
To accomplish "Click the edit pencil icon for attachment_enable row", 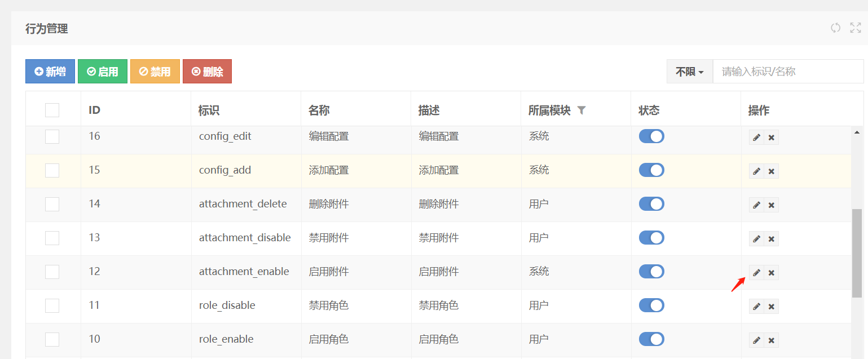I will (756, 272).
